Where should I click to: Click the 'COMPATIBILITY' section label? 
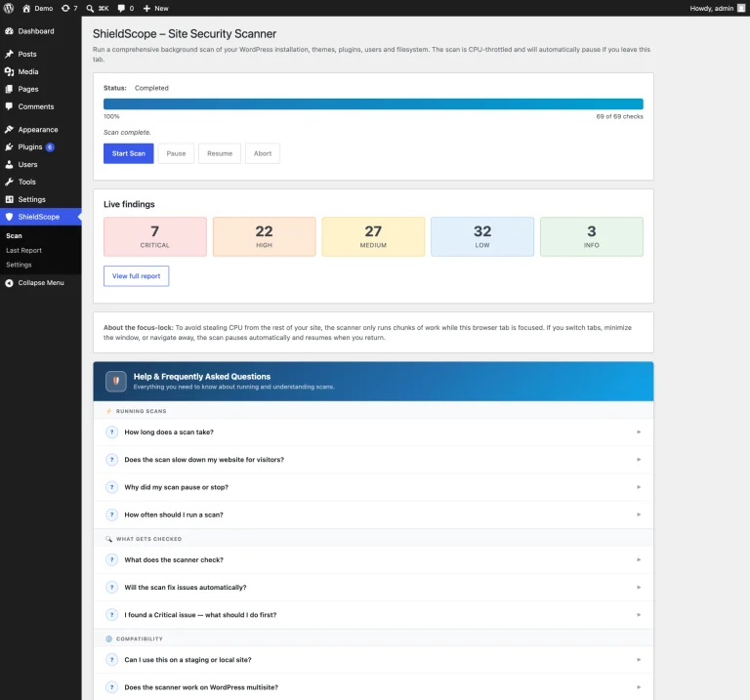tap(140, 638)
